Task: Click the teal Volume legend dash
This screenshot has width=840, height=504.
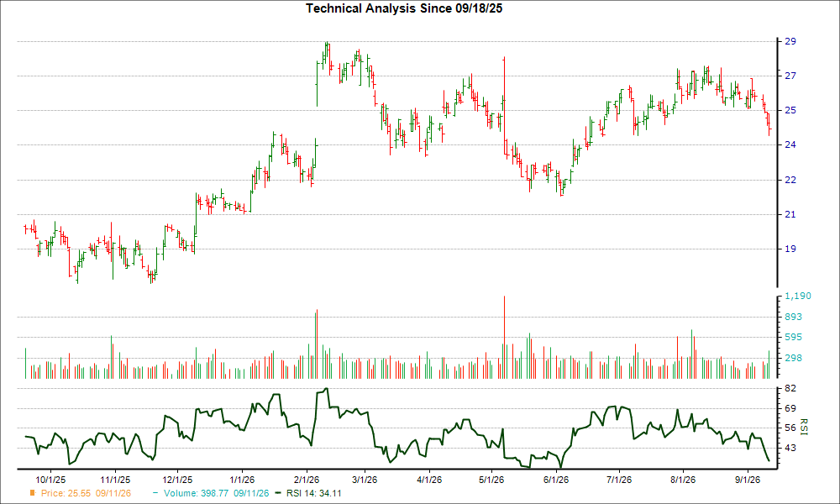Action: (x=155, y=493)
